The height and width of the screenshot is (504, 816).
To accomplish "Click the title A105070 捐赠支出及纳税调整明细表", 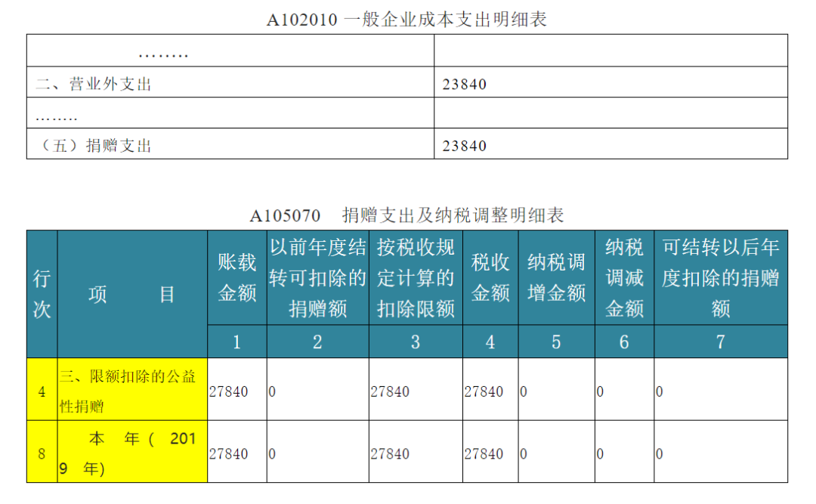I will point(406,215).
